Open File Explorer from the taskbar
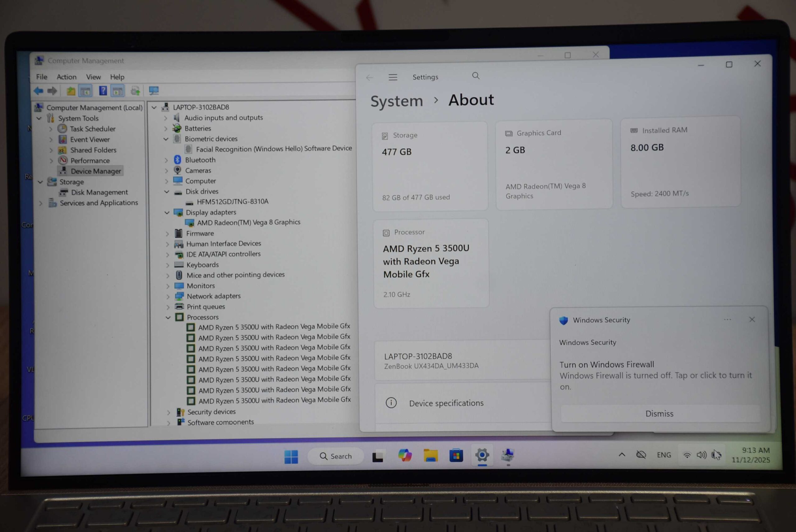The width and height of the screenshot is (796, 532). [430, 455]
